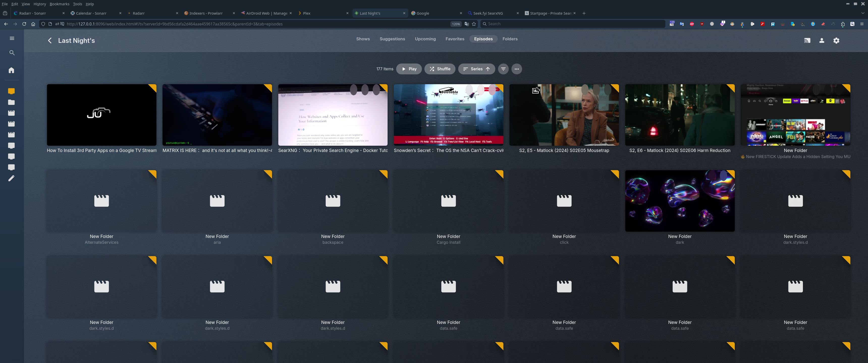Open the user profile icon in header
This screenshot has width=868, height=363.
click(x=822, y=40)
